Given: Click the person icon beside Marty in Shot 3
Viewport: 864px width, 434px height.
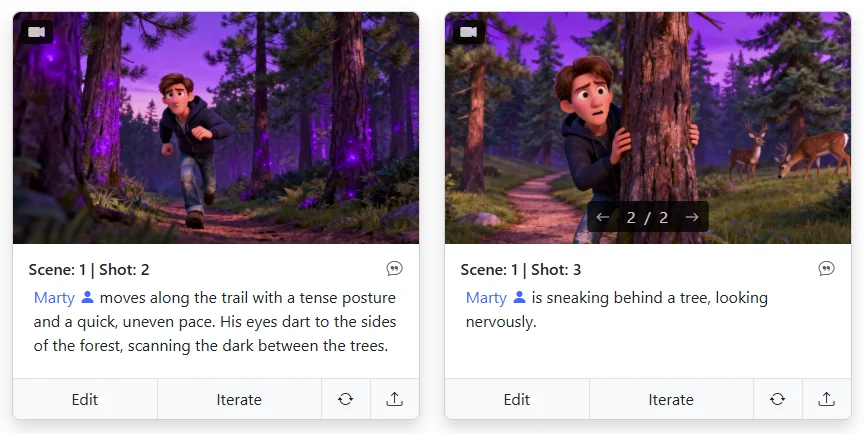Looking at the screenshot, I should tap(519, 297).
